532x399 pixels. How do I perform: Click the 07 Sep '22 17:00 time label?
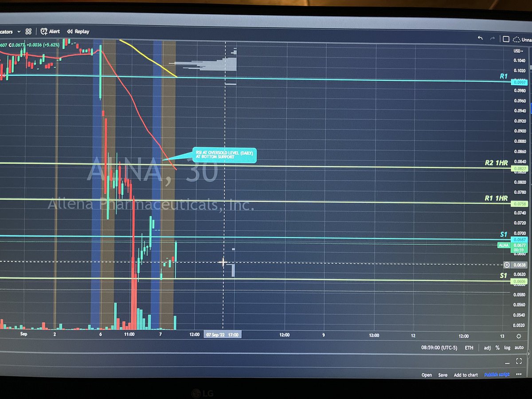[223, 335]
